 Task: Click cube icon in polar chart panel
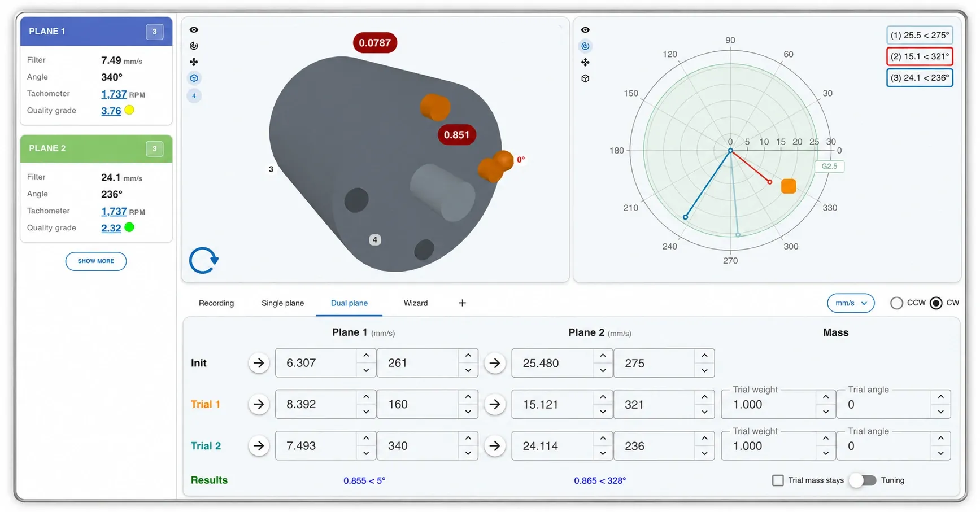click(x=585, y=78)
